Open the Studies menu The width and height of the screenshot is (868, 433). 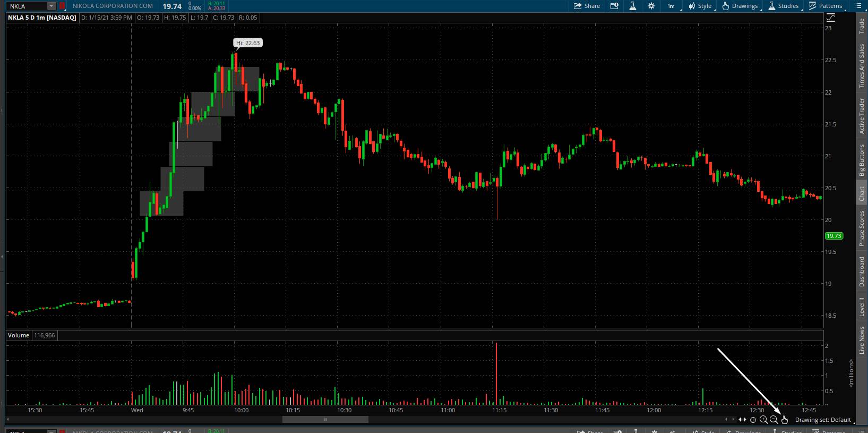point(783,6)
